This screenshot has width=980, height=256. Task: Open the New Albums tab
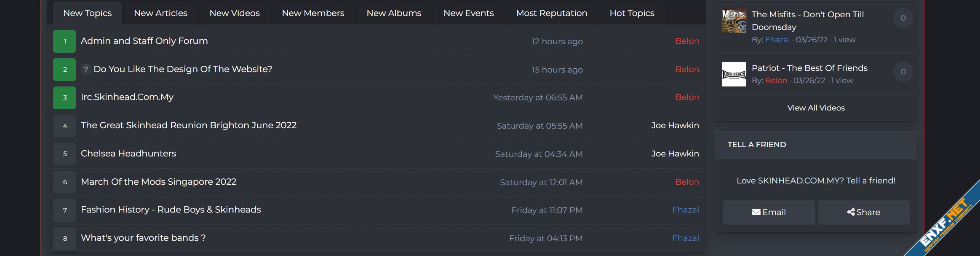pos(394,13)
